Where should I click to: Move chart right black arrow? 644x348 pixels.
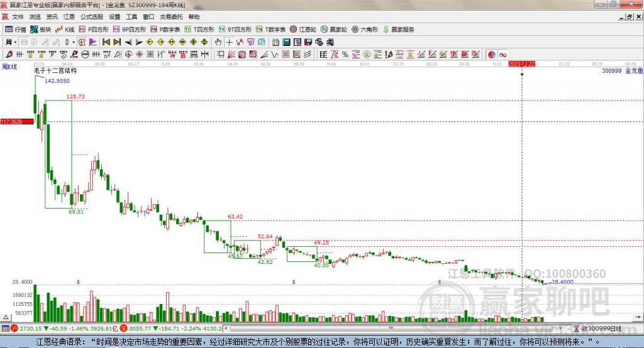(139, 42)
